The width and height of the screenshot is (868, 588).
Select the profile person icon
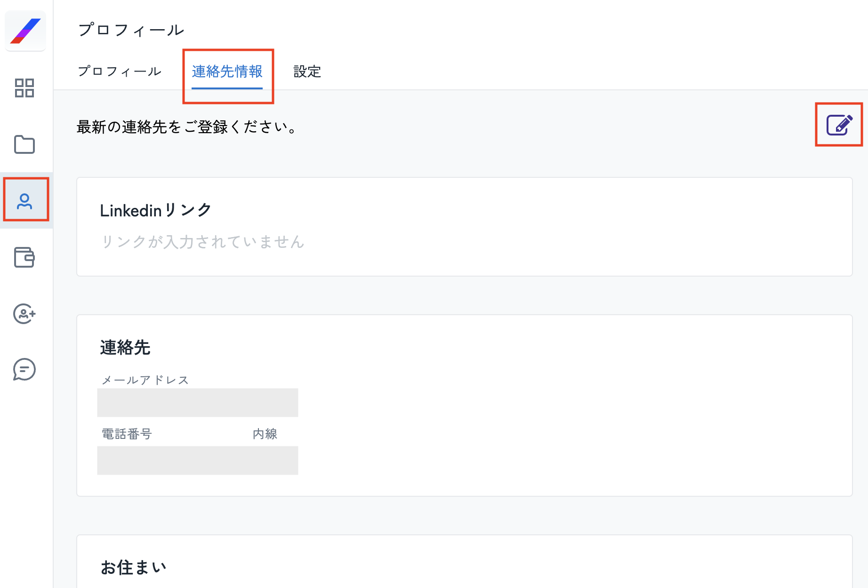[x=24, y=201]
